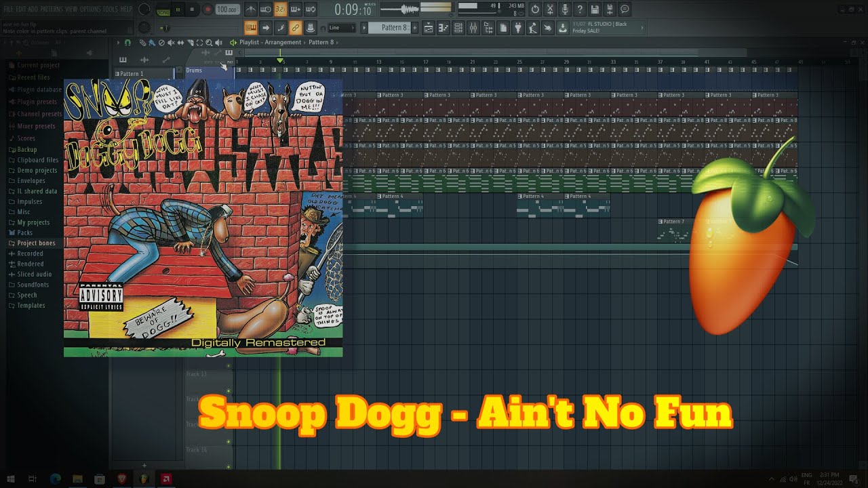Open the plugin picker plug icon

tap(518, 28)
